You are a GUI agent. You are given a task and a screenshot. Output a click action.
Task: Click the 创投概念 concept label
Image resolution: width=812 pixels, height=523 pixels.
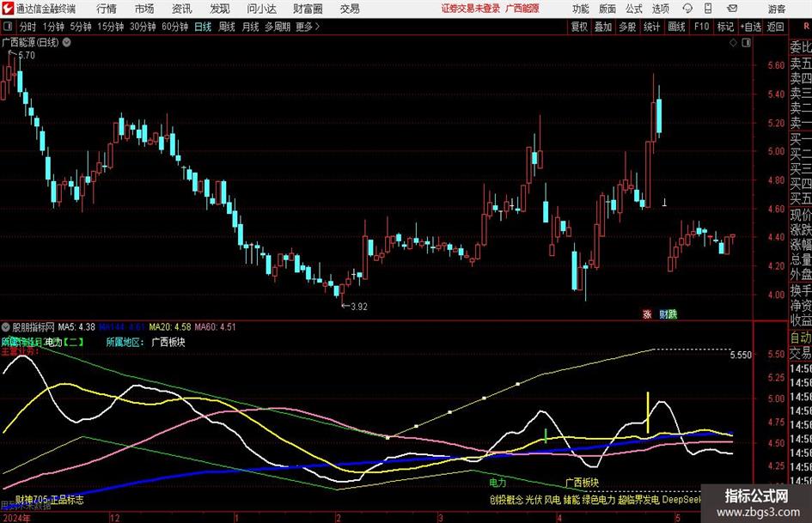point(506,499)
